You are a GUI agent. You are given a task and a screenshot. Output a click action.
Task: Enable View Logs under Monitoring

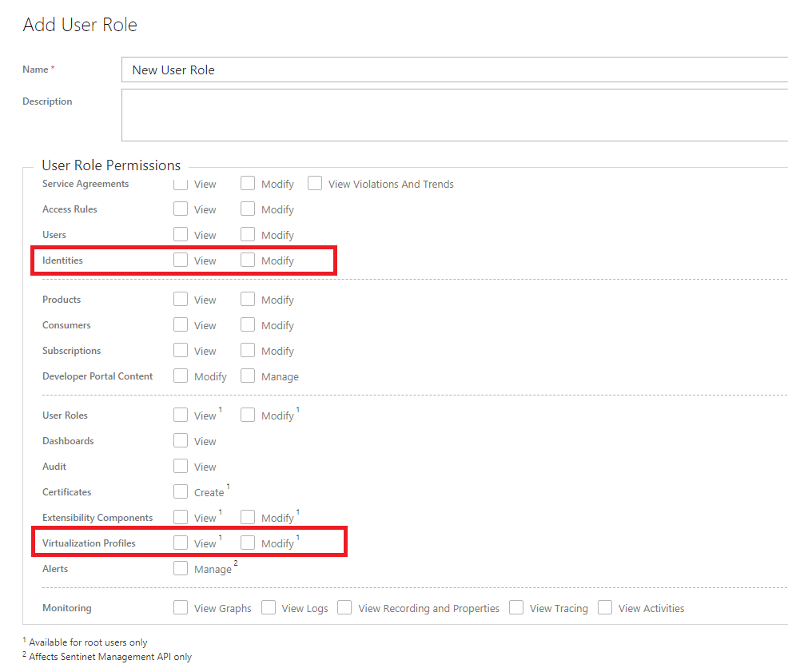coord(269,608)
